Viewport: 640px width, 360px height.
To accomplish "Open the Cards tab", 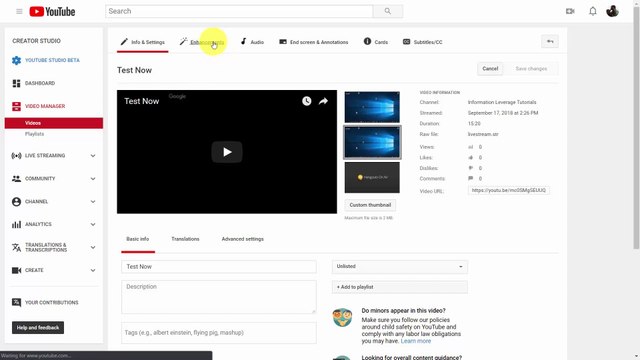I will 376,42.
